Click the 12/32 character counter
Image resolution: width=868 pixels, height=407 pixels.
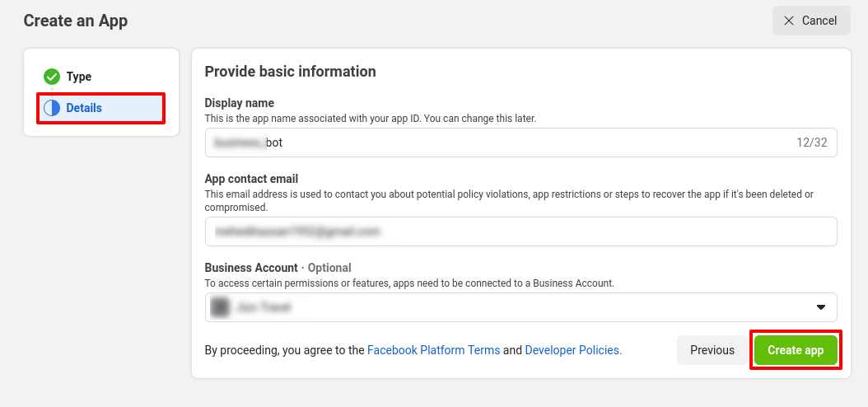click(811, 143)
